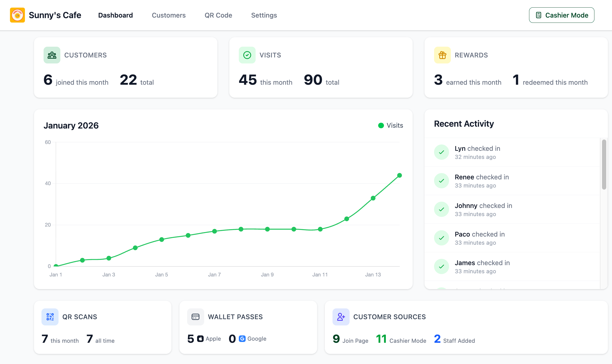Click the Rewards gift icon
The height and width of the screenshot is (364, 612).
[442, 55]
